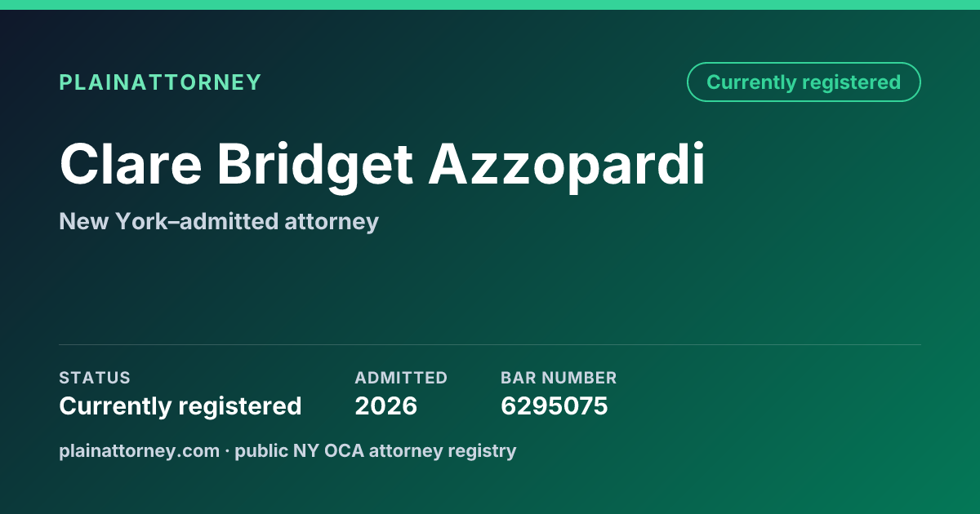The image size is (980, 514).
Task: Click the ADMITTED field label
Action: coord(401,378)
